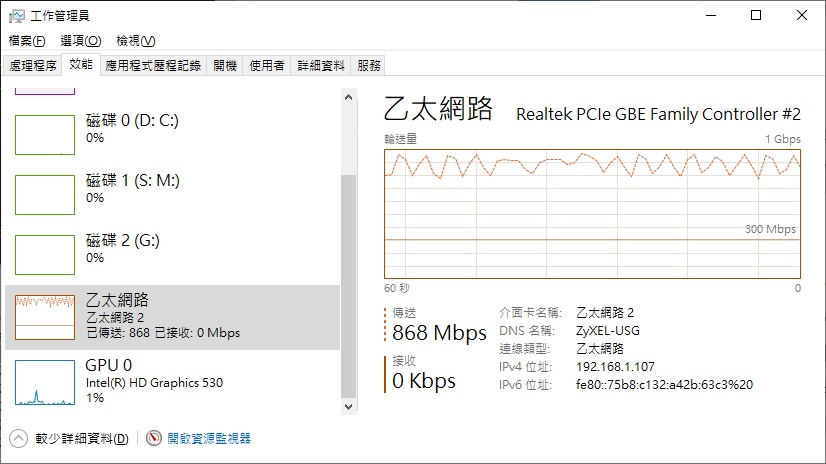Collapse details with the 較少詳細資料 arrow icon
Screen dimensions: 826x464
pyautogui.click(x=18, y=438)
